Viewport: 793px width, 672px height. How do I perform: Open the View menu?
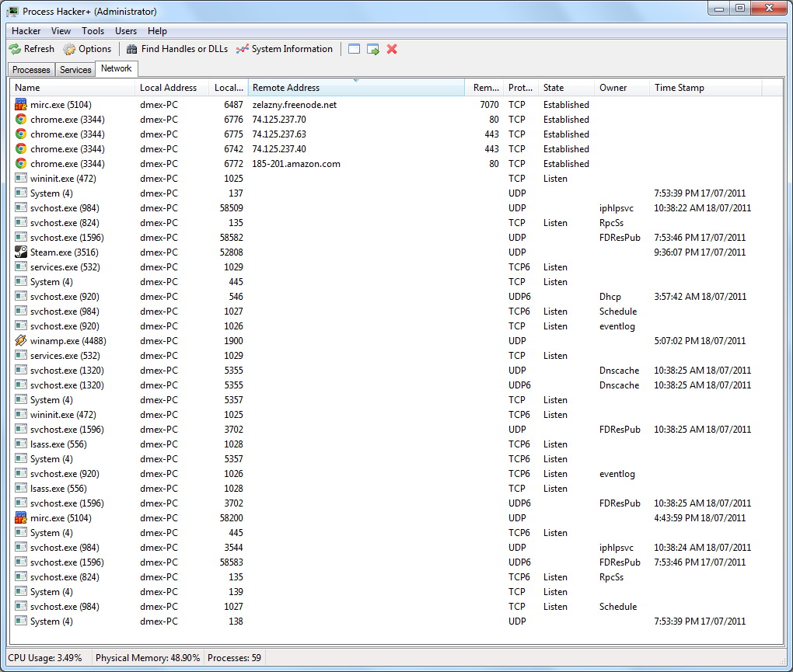61,31
